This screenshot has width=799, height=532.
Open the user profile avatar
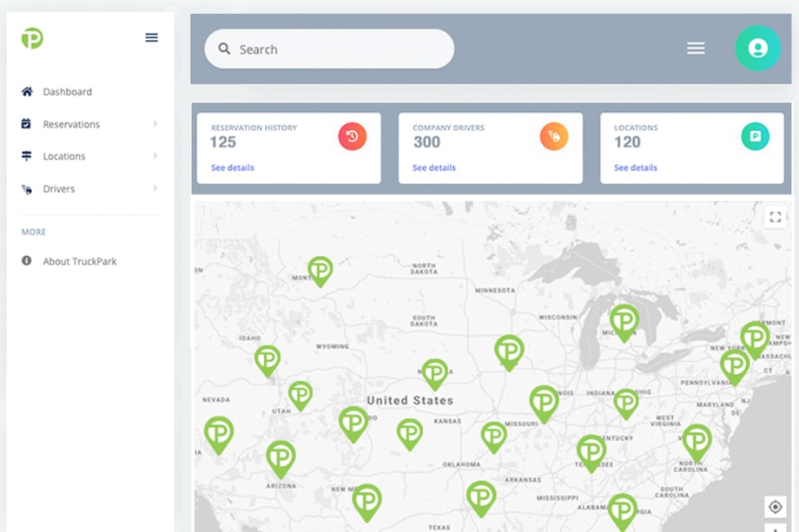pos(757,49)
